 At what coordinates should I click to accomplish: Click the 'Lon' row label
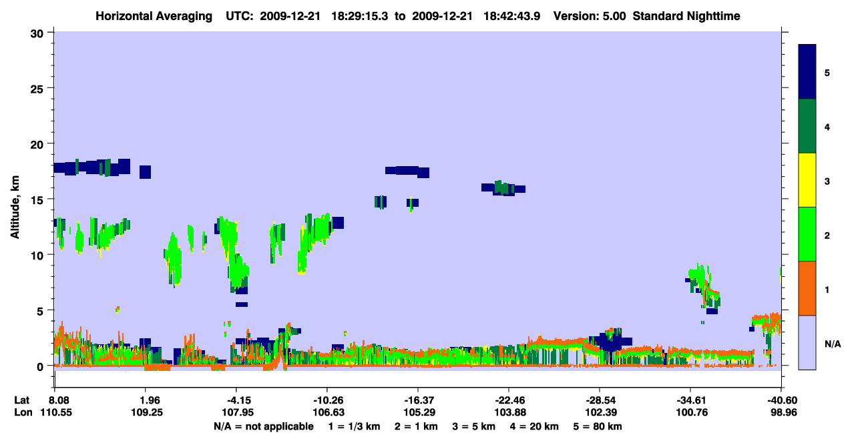coord(23,412)
